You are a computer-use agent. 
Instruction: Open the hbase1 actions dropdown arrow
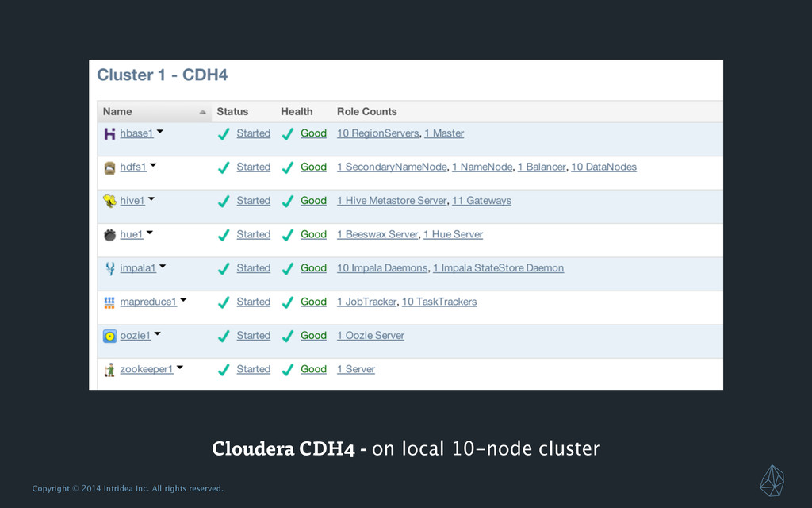point(160,132)
